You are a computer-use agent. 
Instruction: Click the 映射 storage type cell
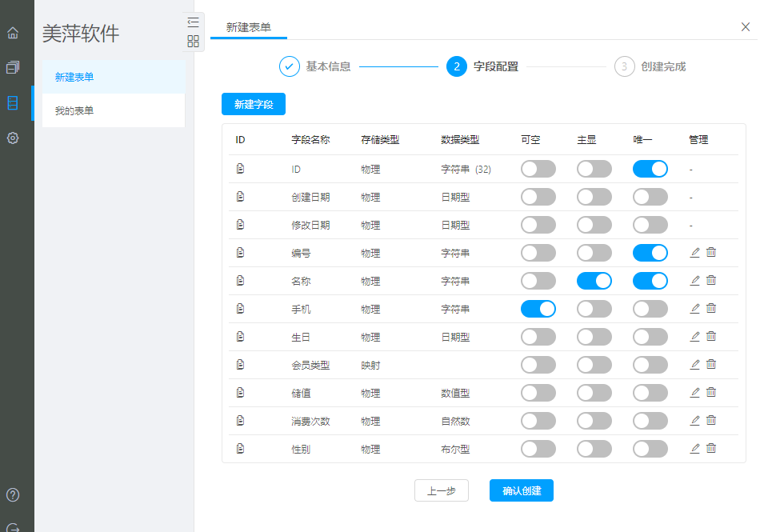point(370,365)
